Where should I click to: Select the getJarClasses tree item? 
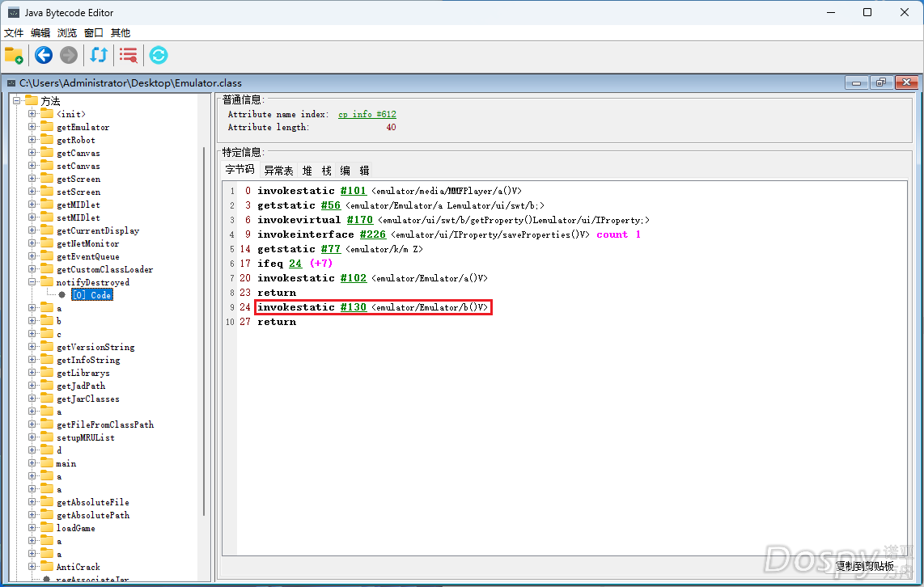88,399
